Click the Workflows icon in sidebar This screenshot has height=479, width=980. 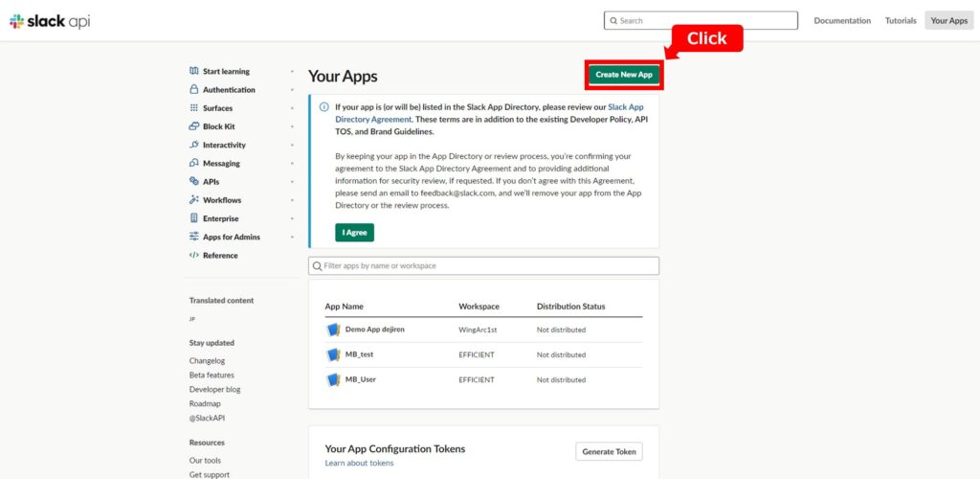pos(193,200)
